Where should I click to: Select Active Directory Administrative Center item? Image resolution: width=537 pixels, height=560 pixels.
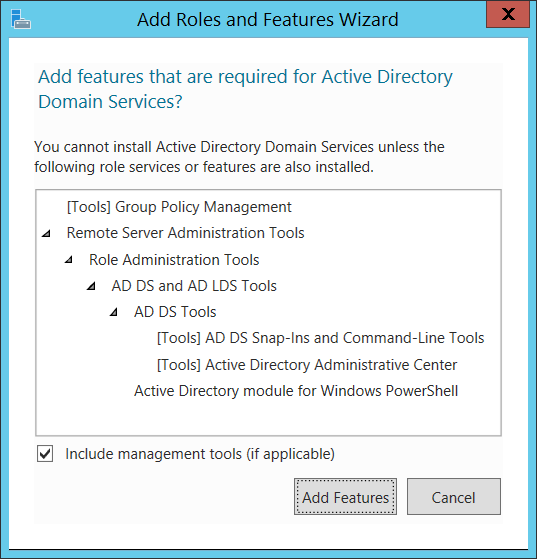[307, 365]
